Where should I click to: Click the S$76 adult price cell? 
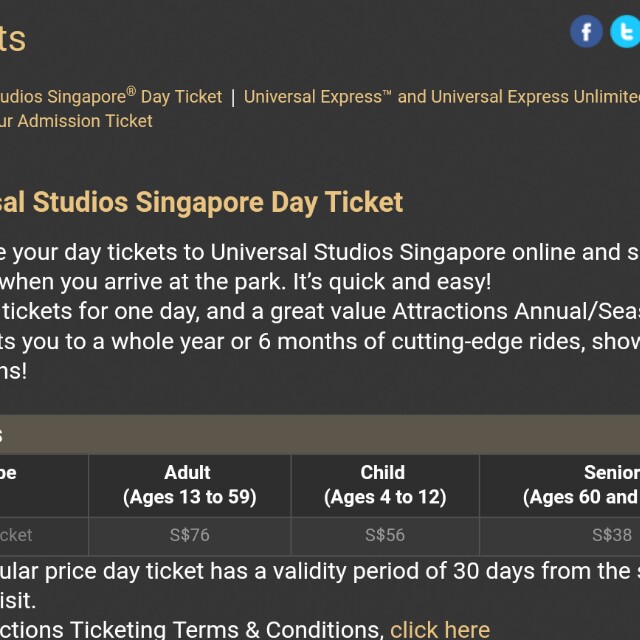point(189,535)
